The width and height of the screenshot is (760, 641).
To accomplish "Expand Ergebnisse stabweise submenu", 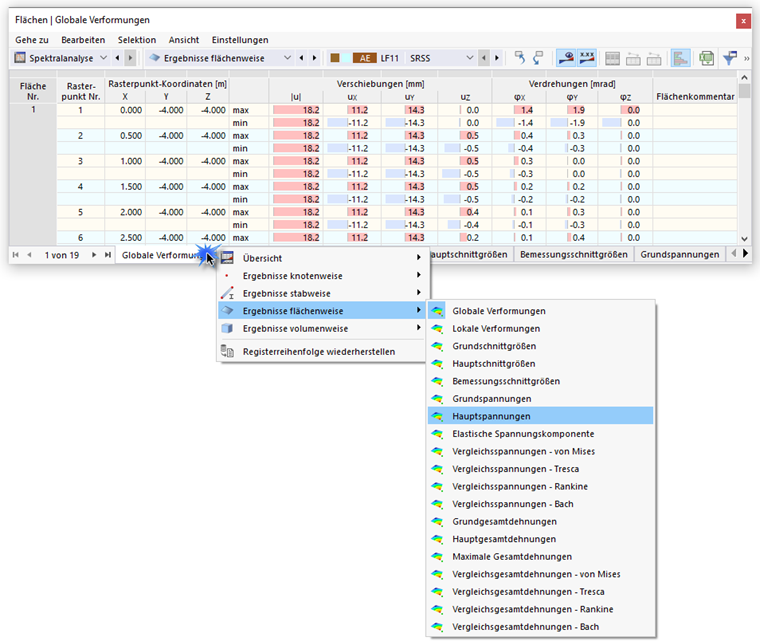I will 322,293.
